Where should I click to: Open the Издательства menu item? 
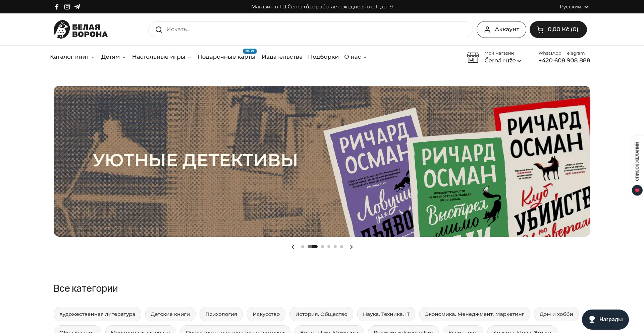point(282,57)
